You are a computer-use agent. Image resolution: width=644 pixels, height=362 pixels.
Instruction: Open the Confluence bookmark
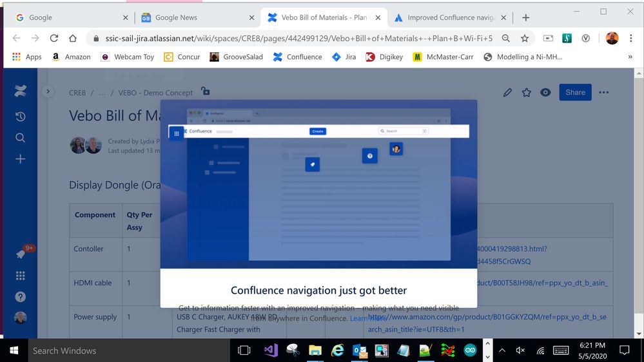pyautogui.click(x=297, y=57)
